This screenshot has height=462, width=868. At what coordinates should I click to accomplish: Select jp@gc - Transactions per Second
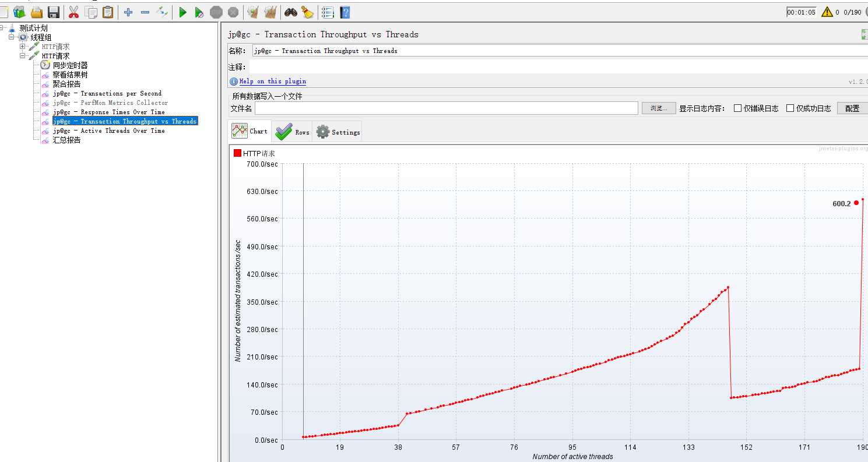pyautogui.click(x=107, y=93)
